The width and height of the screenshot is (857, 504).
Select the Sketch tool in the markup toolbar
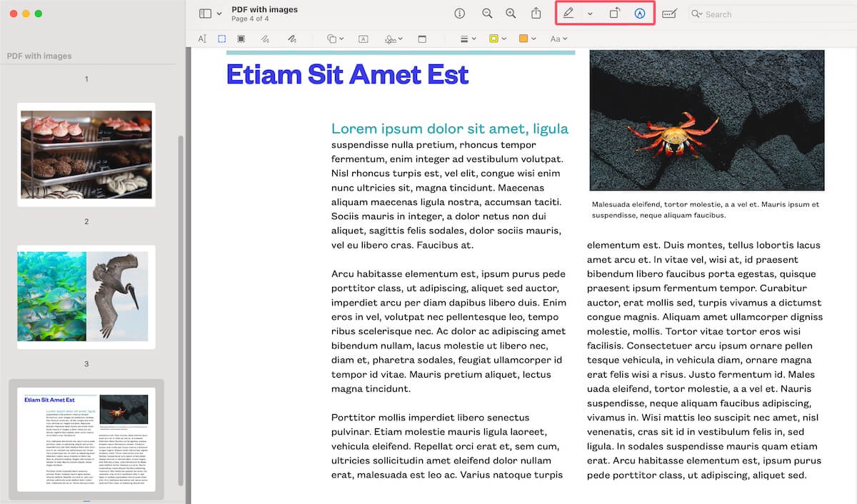pos(262,39)
